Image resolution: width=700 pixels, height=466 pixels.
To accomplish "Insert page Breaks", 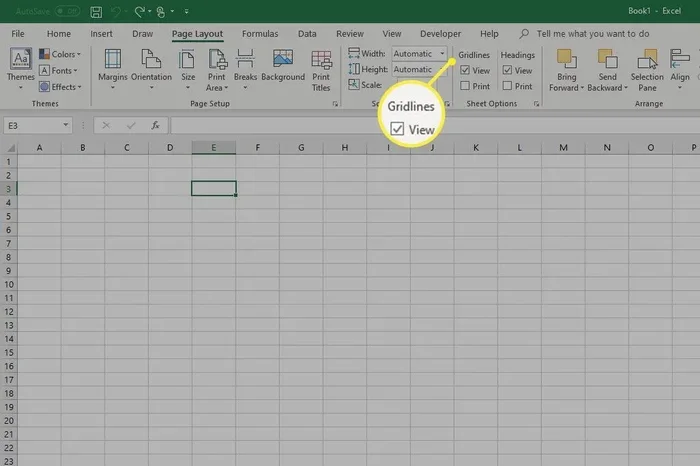I will click(x=245, y=70).
